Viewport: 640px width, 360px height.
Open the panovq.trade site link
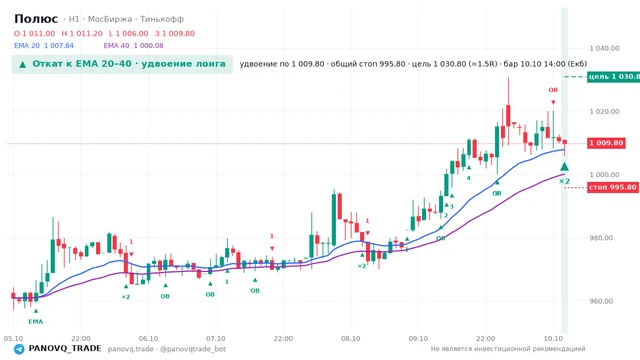tap(131, 349)
